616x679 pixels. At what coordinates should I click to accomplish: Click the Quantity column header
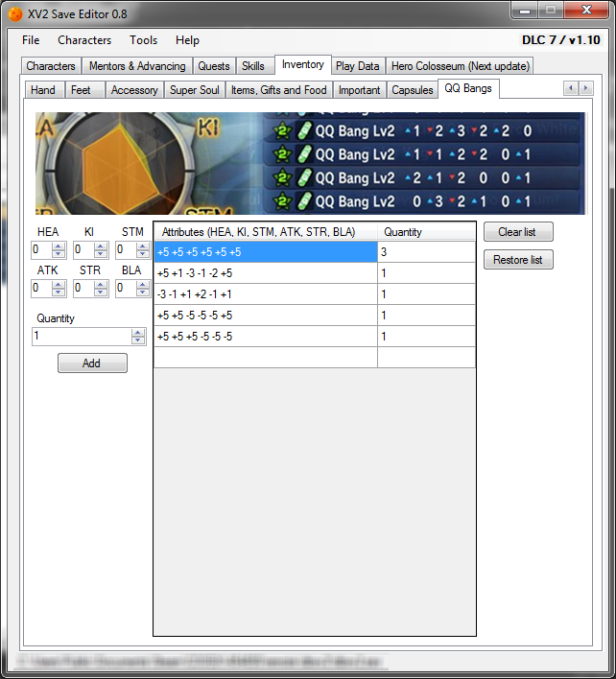(x=426, y=232)
